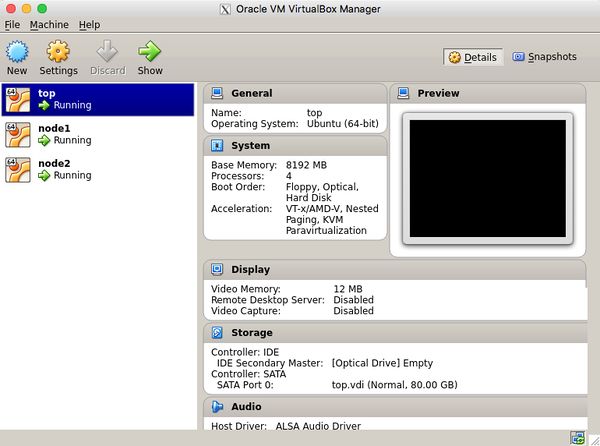Click the black VM preview thumbnail
The height and width of the screenshot is (446, 600).
tap(486, 176)
